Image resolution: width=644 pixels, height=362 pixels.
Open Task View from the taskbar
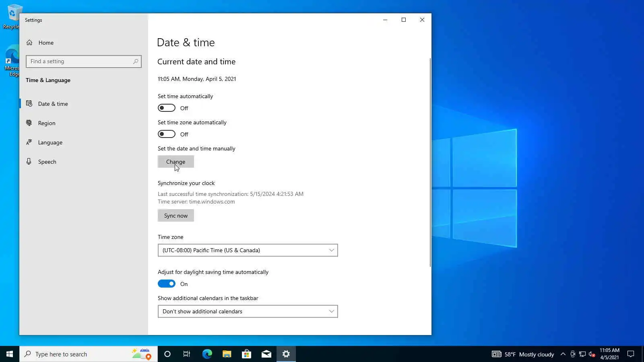point(187,354)
